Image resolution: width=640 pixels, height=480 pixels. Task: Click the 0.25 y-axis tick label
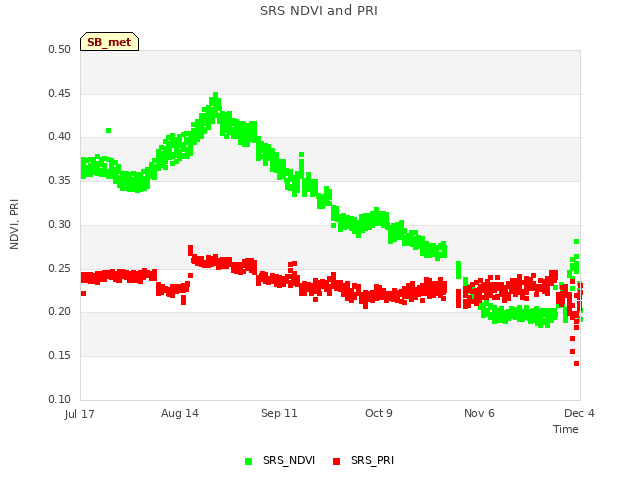pyautogui.click(x=60, y=269)
